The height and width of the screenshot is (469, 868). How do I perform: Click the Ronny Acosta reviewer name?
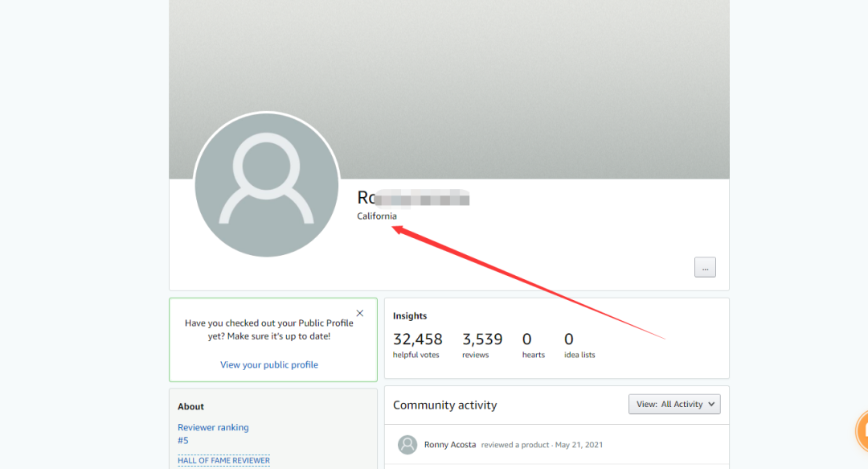[x=450, y=445]
